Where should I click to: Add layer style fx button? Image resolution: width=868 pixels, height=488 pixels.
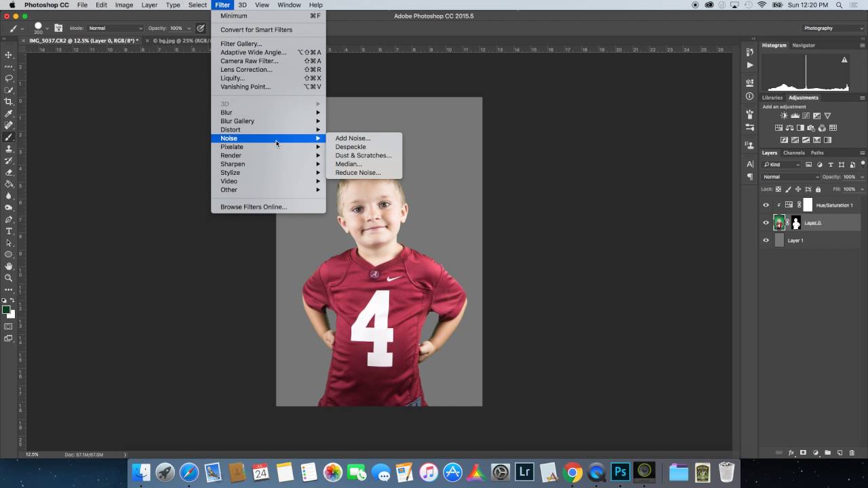pyautogui.click(x=791, y=453)
